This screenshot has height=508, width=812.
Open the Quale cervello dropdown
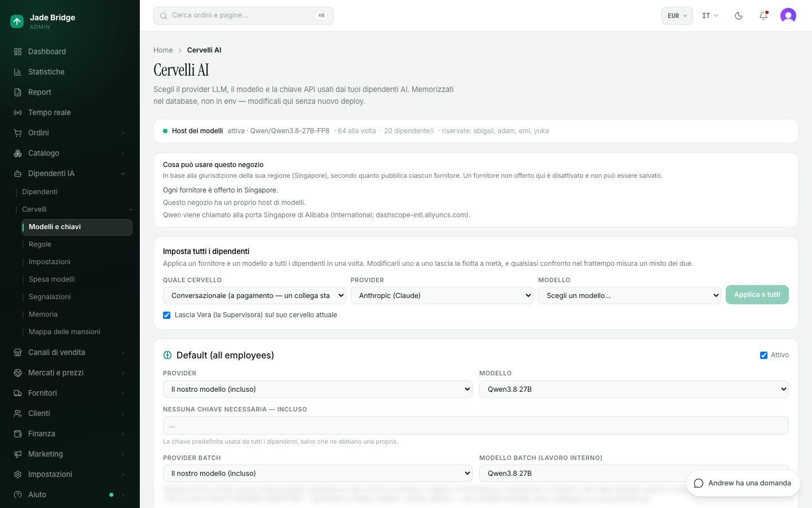(254, 295)
